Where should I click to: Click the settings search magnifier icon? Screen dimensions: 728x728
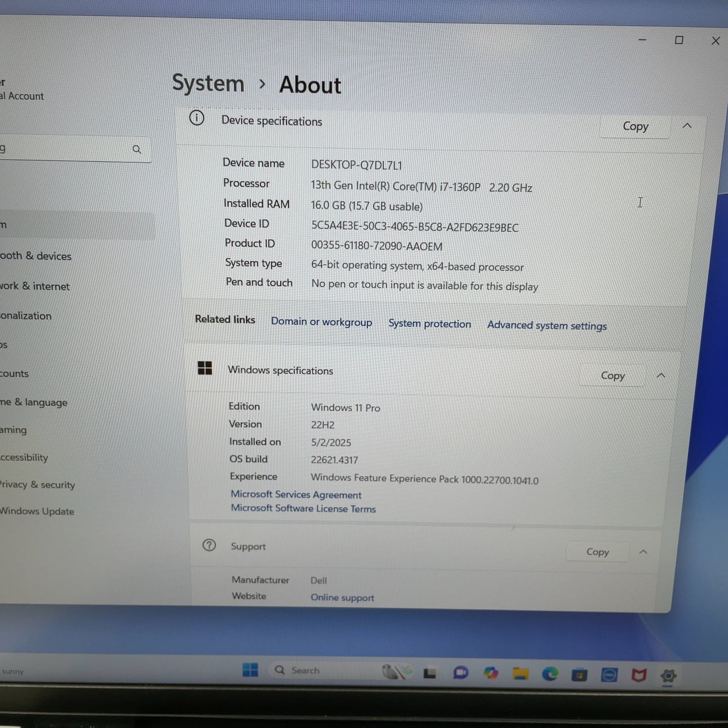137,150
